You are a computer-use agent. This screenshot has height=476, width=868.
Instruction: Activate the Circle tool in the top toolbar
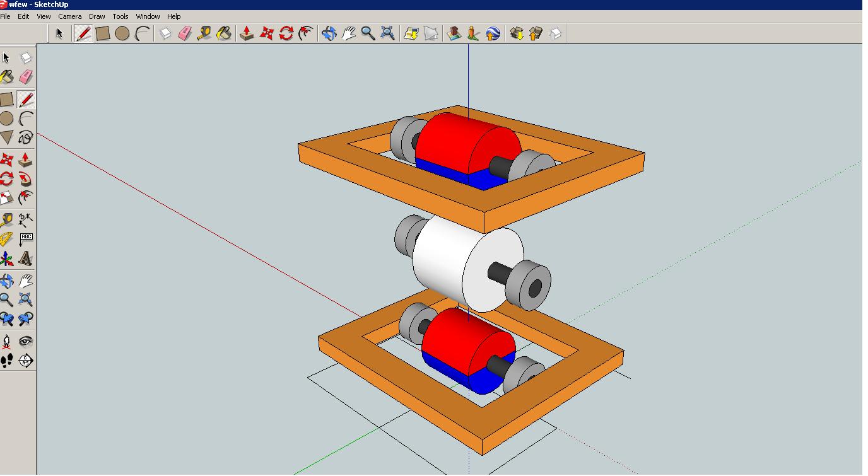[122, 33]
